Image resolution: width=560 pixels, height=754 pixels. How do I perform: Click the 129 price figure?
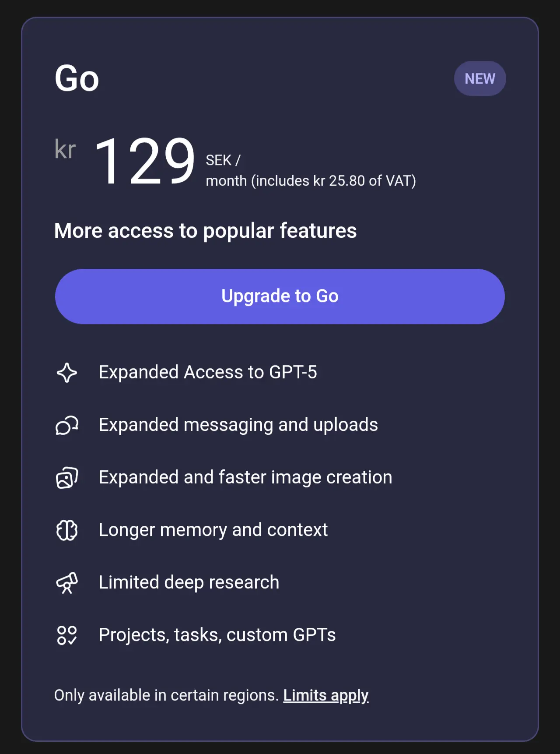144,161
